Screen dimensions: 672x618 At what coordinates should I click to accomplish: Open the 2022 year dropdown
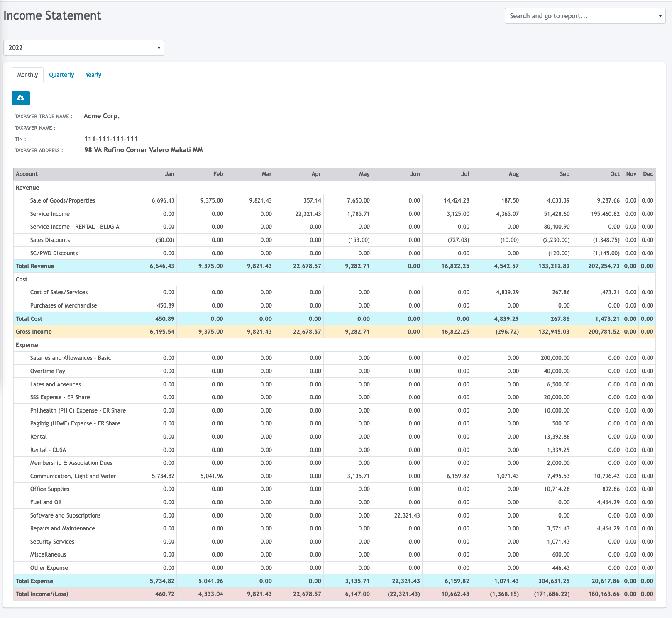tap(83, 48)
